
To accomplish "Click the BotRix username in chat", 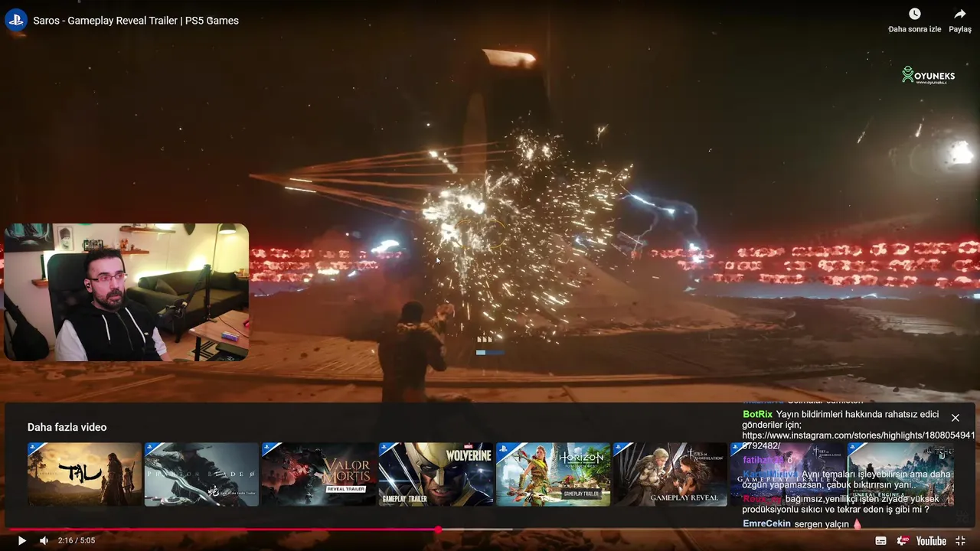I will 757,414.
